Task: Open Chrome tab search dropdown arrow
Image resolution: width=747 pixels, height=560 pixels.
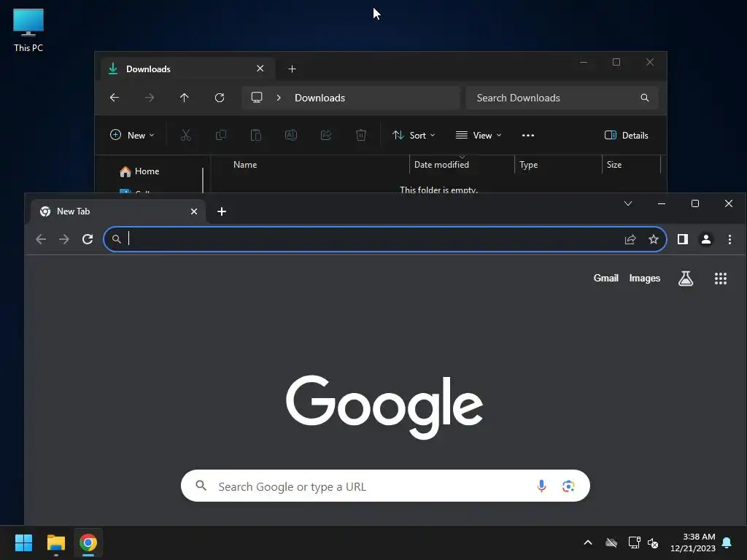Action: (628, 204)
